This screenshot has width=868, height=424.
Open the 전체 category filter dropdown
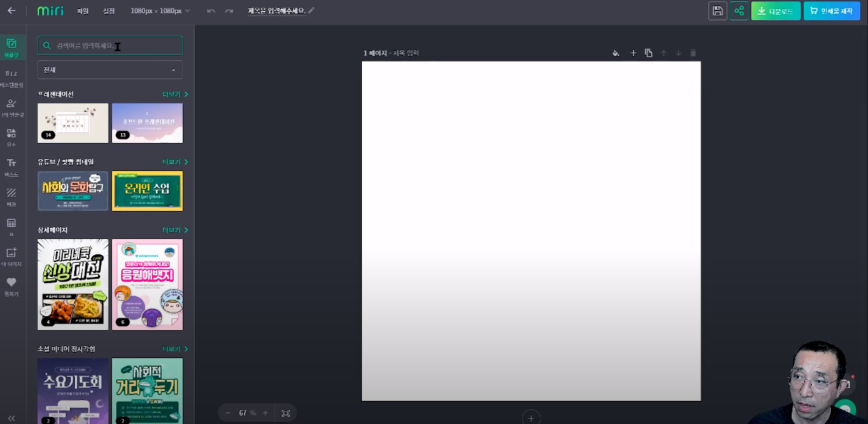pyautogui.click(x=109, y=69)
